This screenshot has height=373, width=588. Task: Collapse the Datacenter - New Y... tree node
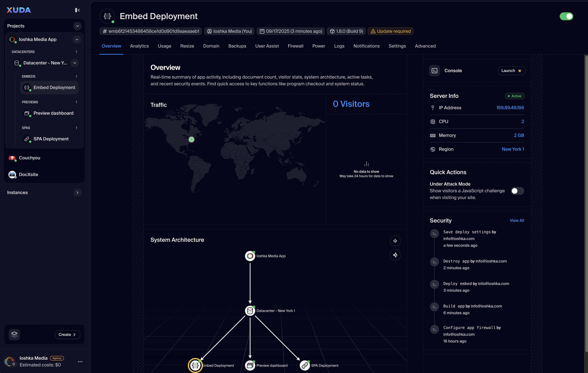click(75, 63)
